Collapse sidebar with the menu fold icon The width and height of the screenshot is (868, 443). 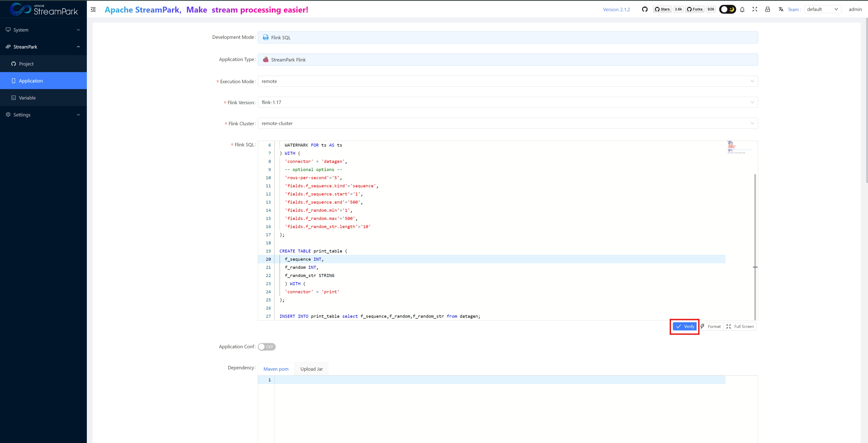tap(93, 10)
